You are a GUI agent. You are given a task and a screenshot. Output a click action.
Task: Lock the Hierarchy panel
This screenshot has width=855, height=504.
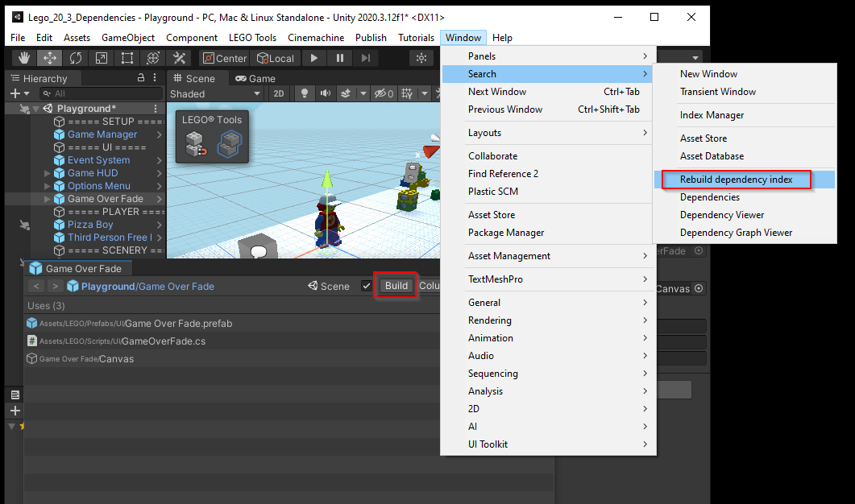point(141,78)
